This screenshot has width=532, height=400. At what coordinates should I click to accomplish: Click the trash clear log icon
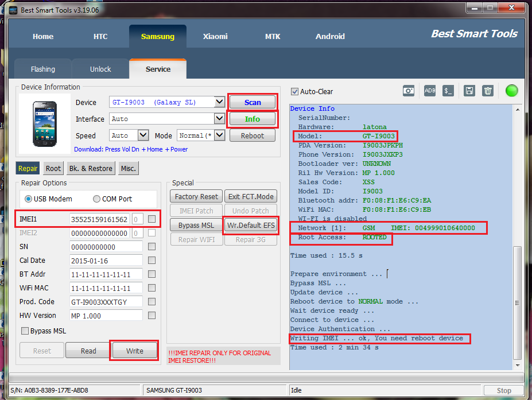point(488,91)
